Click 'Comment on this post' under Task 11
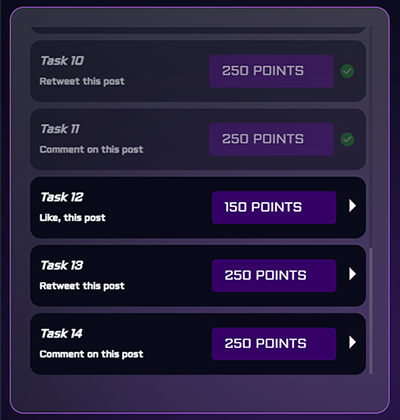This screenshot has height=420, width=400. (91, 149)
